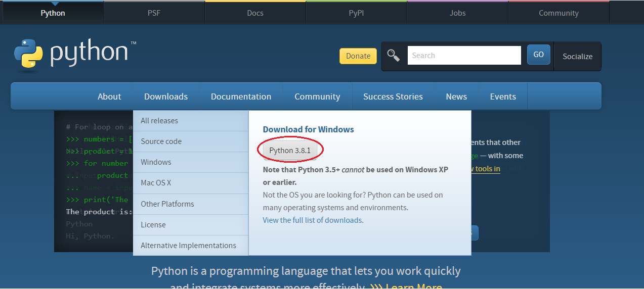Open the Downloads navigation menu
Image resolution: width=644 pixels, height=289 pixels.
[166, 97]
